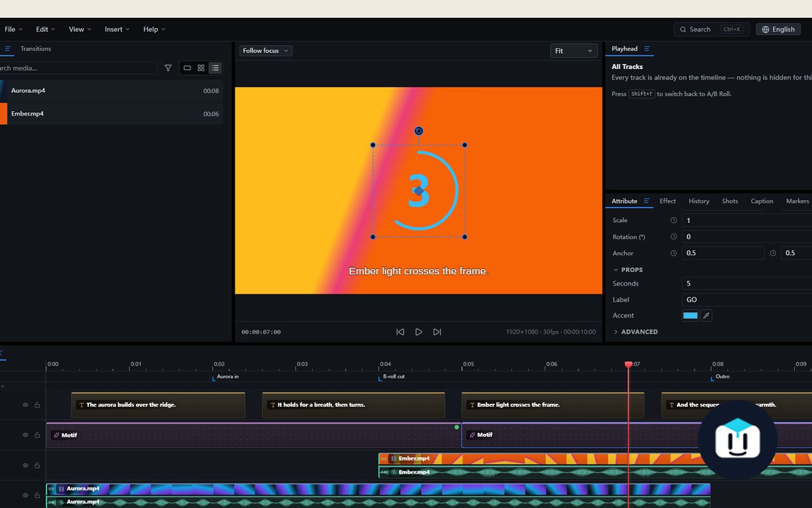
Task: Switch media browser to single-row view icon
Action: pos(187,68)
